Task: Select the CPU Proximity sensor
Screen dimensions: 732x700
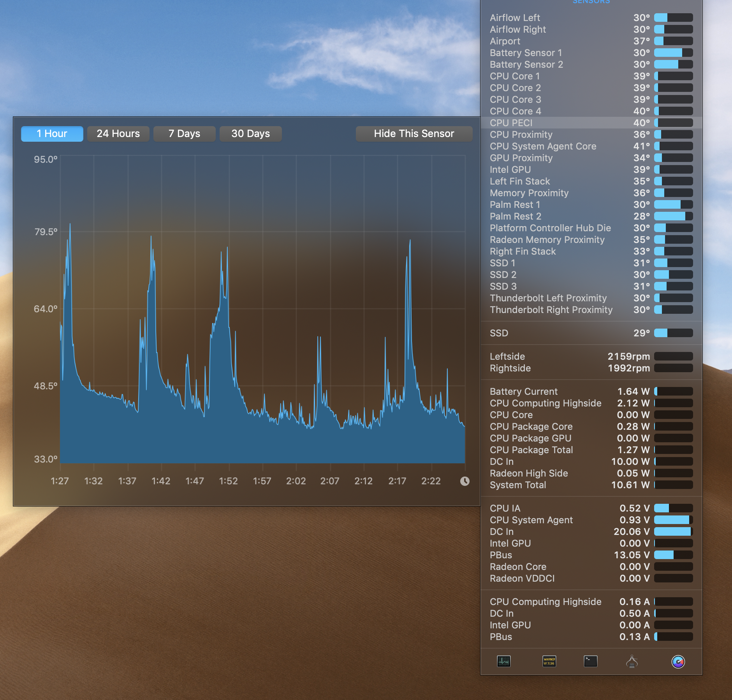Action: [591, 134]
